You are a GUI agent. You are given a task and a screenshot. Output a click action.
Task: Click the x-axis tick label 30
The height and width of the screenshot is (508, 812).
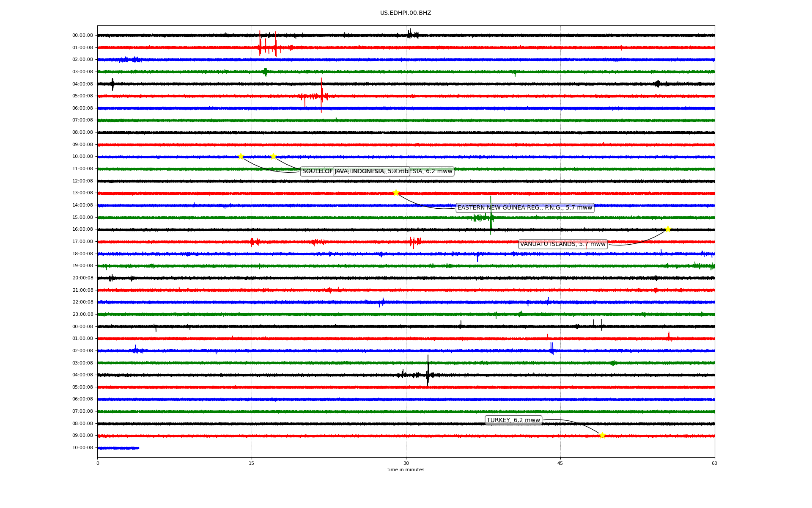(406, 463)
